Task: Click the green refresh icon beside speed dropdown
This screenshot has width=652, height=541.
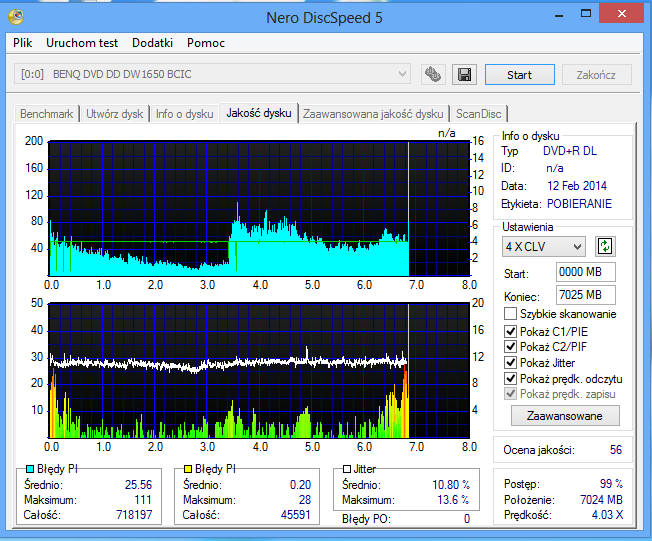Action: pyautogui.click(x=605, y=247)
